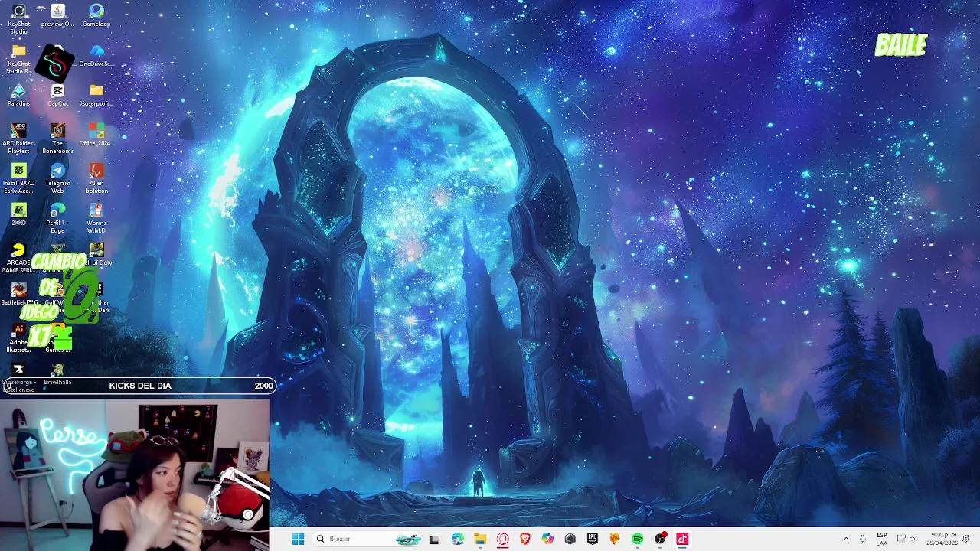
Task: Switch to OBS Studio in the taskbar
Action: [660, 539]
